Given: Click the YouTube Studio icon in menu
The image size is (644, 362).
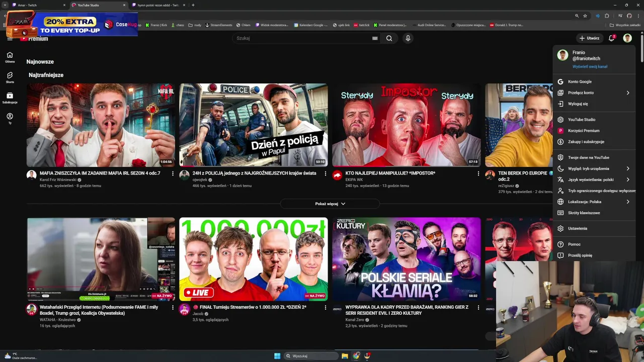Looking at the screenshot, I should [x=560, y=120].
